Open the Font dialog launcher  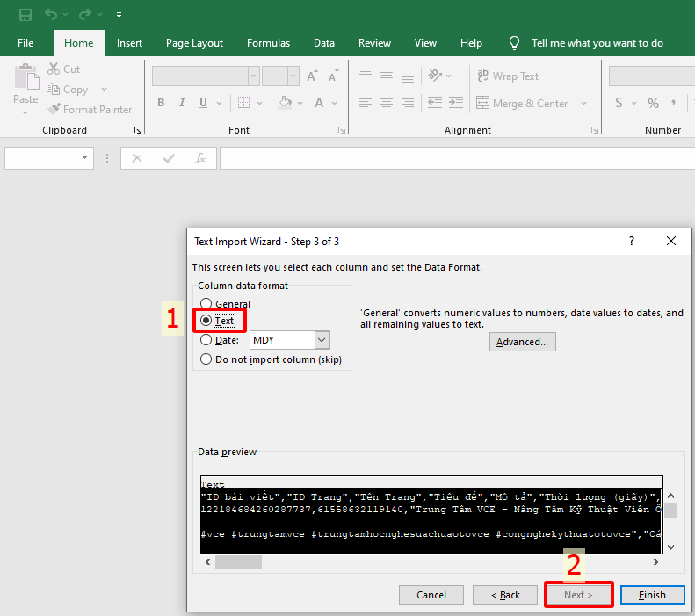point(342,130)
